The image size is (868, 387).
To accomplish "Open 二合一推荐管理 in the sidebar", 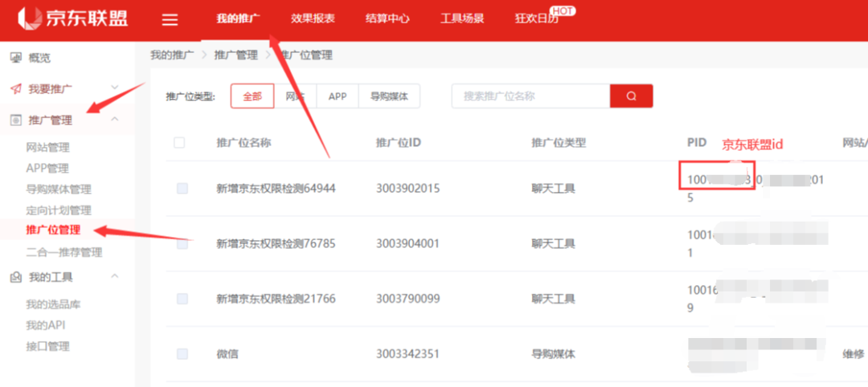I will (x=64, y=253).
